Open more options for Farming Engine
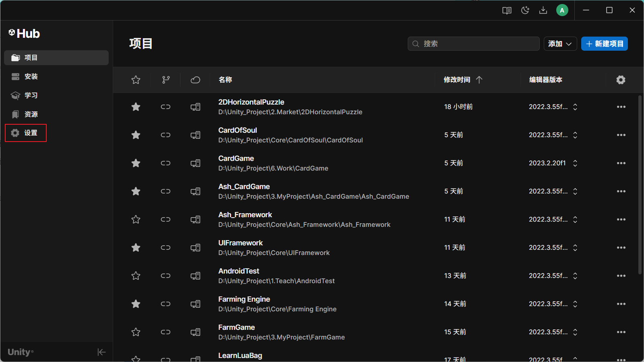The width and height of the screenshot is (644, 362). click(621, 304)
